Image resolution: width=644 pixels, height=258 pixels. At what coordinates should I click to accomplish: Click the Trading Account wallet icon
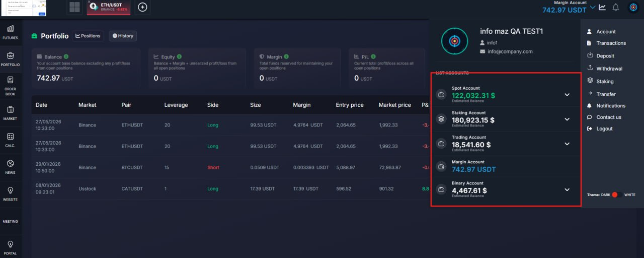click(441, 144)
